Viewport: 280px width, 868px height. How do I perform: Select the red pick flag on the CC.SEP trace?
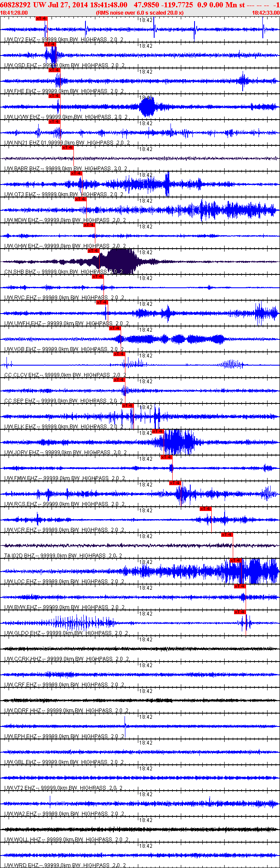click(x=119, y=380)
